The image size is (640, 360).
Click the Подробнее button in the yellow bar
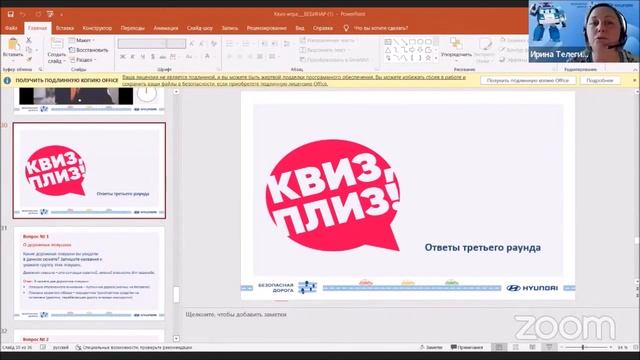click(x=600, y=80)
